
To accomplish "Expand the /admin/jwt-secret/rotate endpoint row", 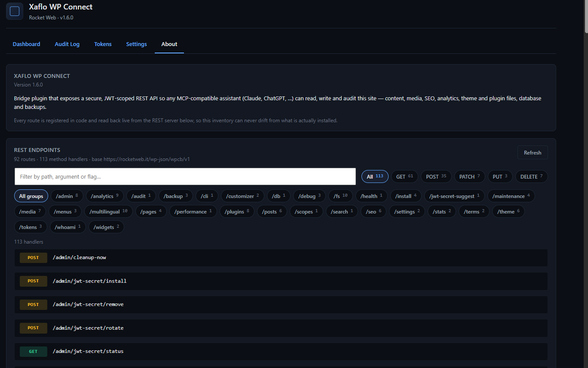I will tap(281, 328).
